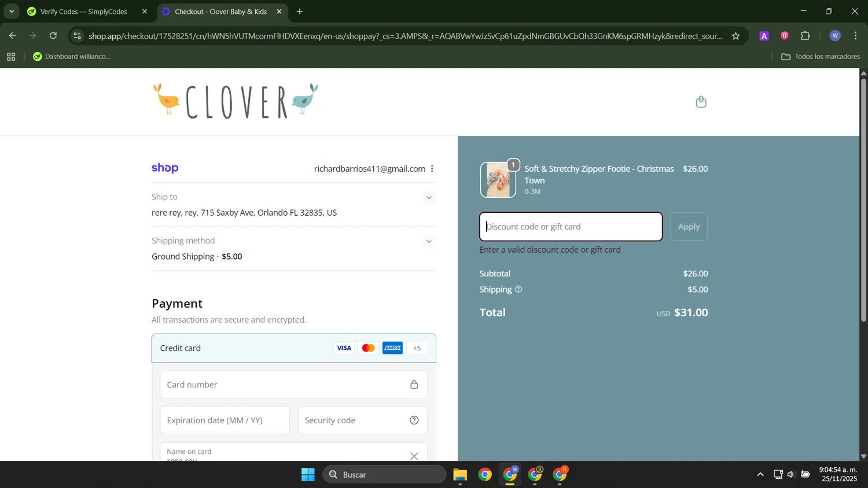Go back to previous page

(x=12, y=36)
